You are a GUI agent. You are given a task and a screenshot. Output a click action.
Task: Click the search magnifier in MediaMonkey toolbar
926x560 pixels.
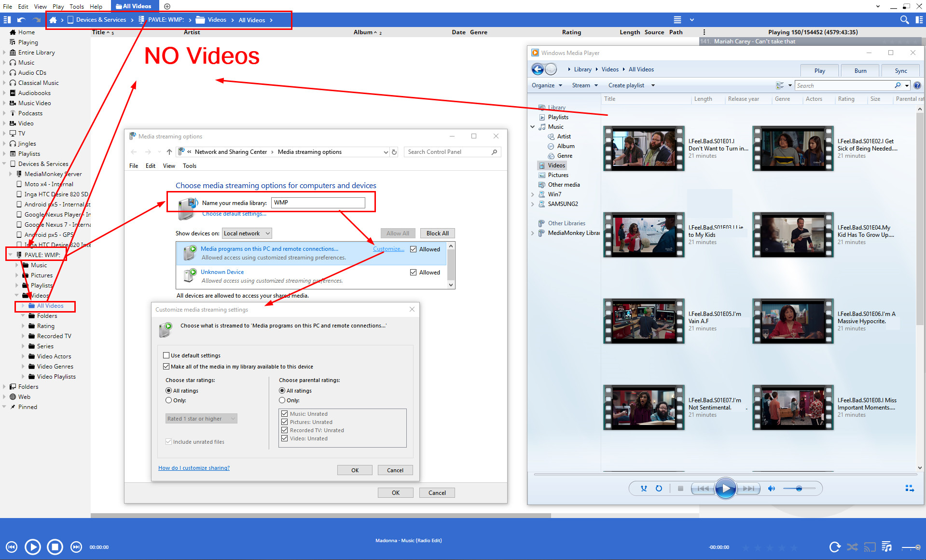coord(904,20)
